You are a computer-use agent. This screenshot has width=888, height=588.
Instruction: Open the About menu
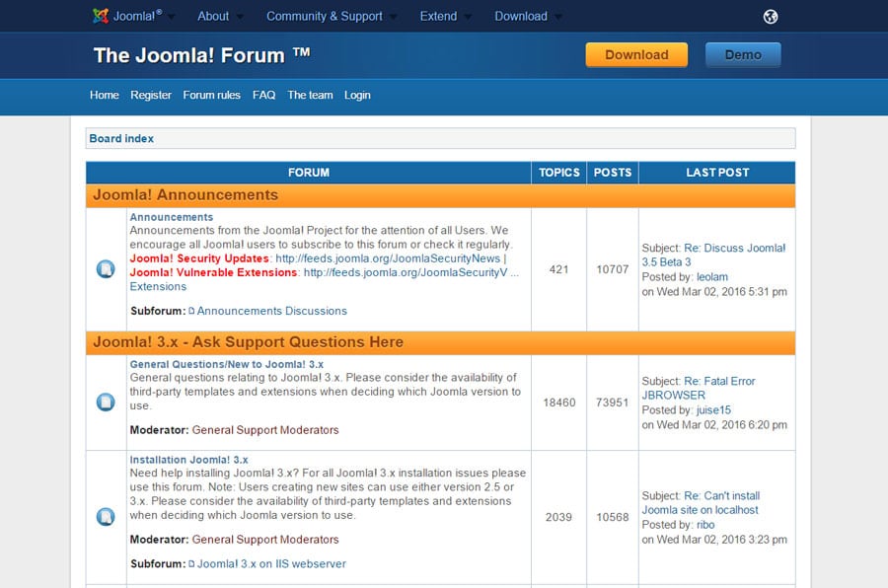point(213,16)
